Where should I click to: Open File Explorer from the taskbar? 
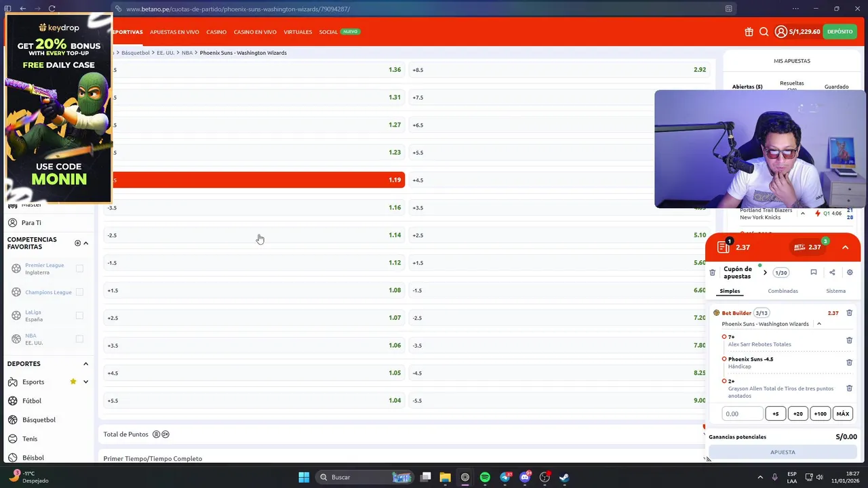[445, 477]
